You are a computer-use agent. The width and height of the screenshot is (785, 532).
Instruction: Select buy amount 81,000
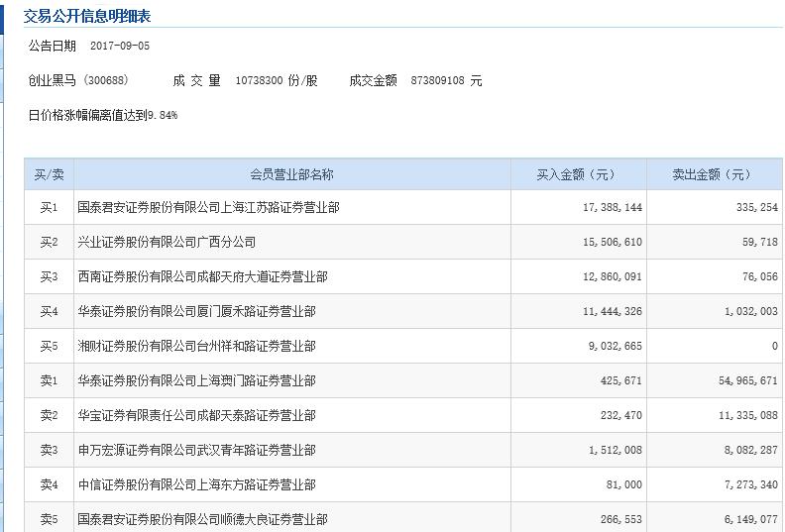pyautogui.click(x=624, y=484)
